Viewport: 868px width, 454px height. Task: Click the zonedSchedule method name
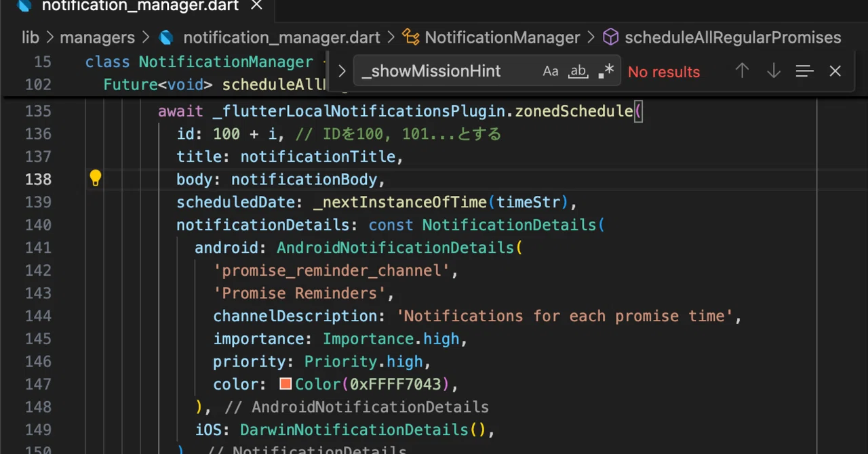[574, 111]
